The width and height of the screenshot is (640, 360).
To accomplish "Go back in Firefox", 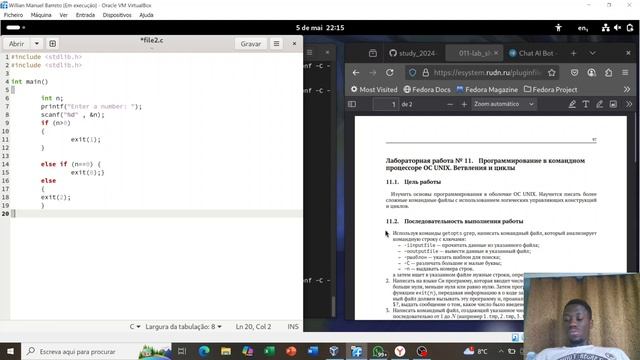I will click(x=356, y=73).
